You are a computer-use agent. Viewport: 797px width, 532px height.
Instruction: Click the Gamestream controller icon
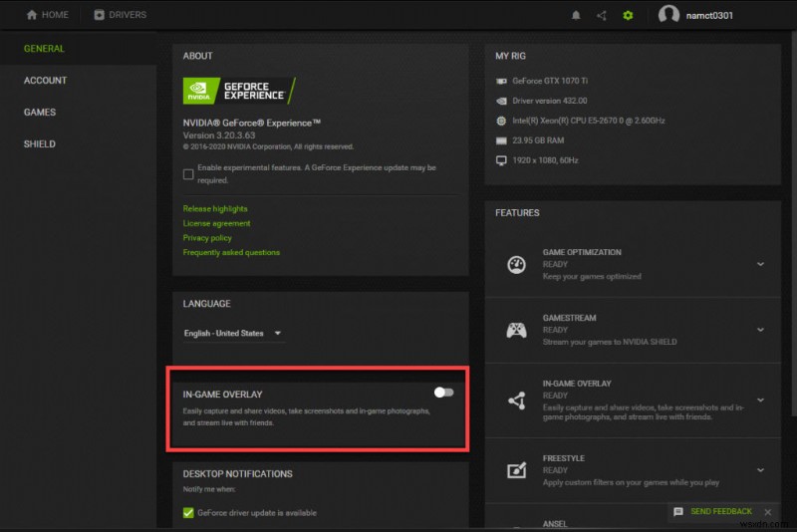pyautogui.click(x=516, y=331)
